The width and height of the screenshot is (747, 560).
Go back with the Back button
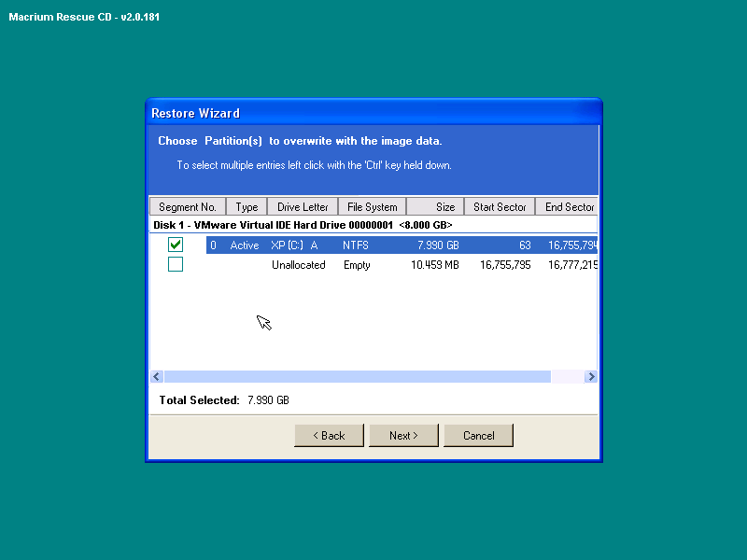click(x=329, y=435)
